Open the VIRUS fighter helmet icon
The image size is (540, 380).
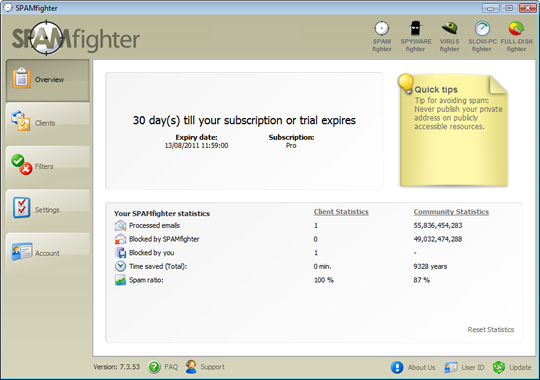coord(449,28)
